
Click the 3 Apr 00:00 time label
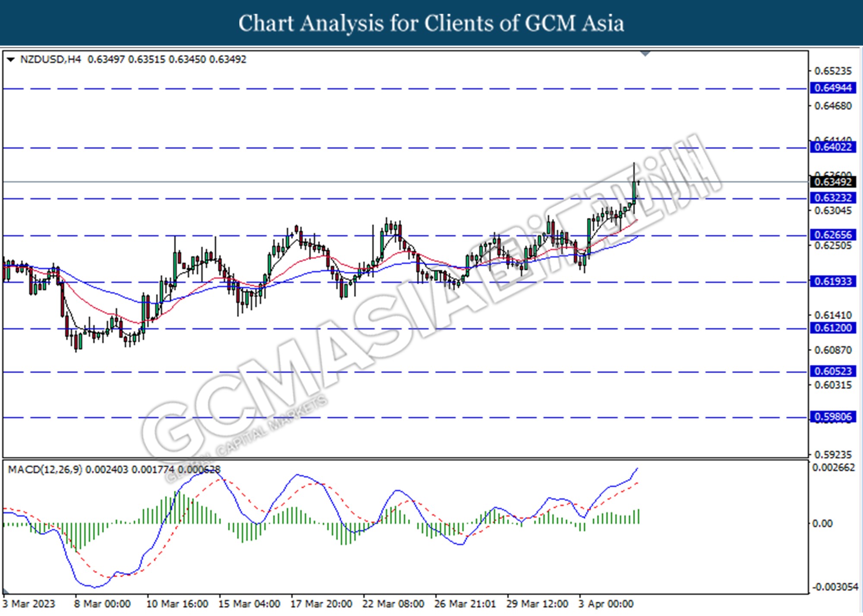point(606,603)
